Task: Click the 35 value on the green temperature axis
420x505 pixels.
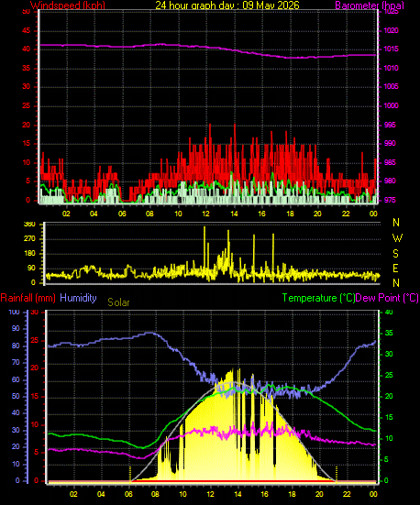Action: click(389, 333)
